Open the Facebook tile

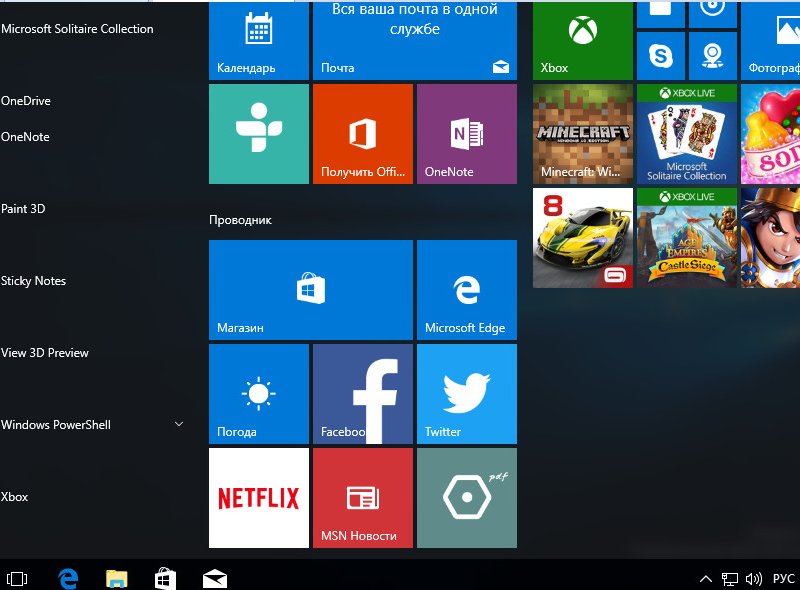tap(363, 394)
